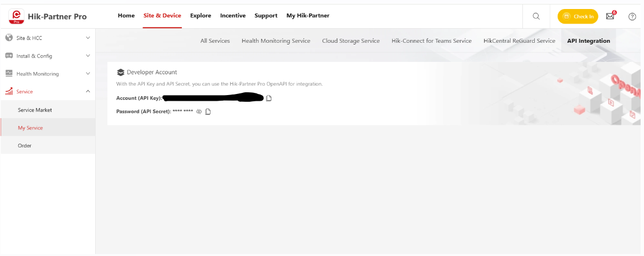Open the search magnifier icon
The image size is (644, 256).
point(536,16)
